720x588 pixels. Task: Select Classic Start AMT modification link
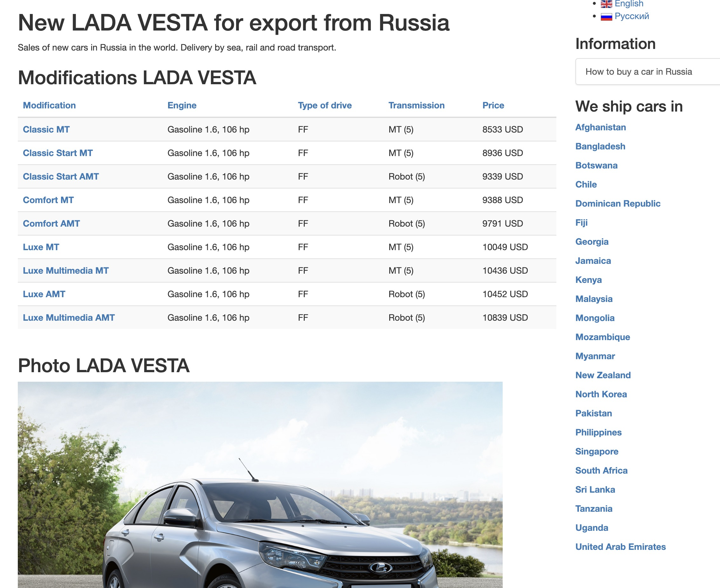point(61,176)
